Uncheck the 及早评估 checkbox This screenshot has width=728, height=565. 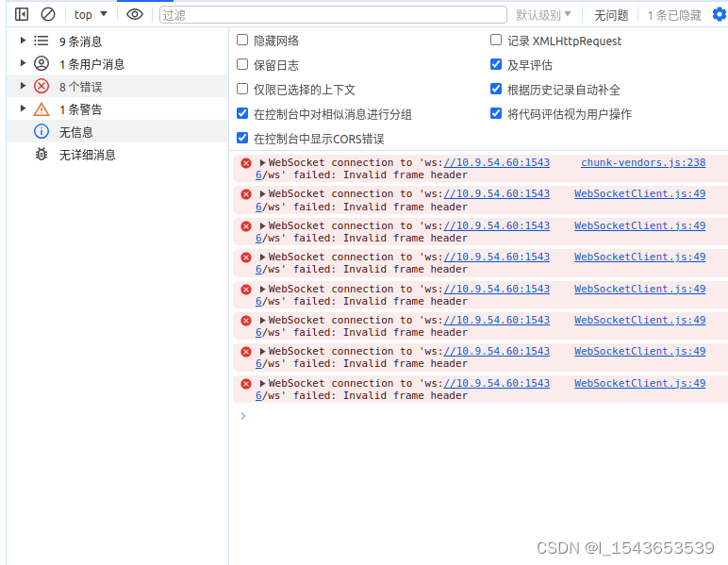pyautogui.click(x=496, y=64)
